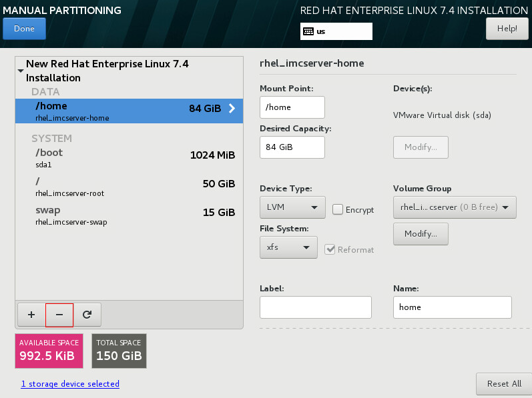532x398 pixels.
Task: Click the 50 GiB size value
Action: (219, 184)
